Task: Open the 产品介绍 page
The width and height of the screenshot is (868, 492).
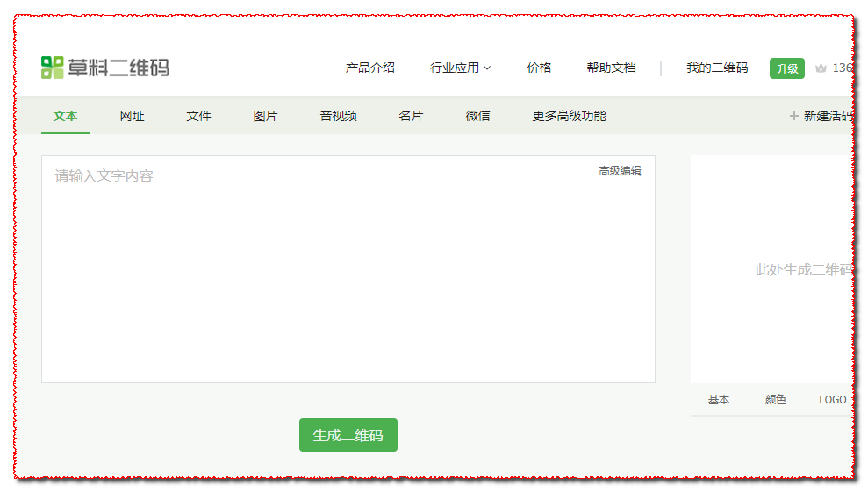Action: pos(369,68)
